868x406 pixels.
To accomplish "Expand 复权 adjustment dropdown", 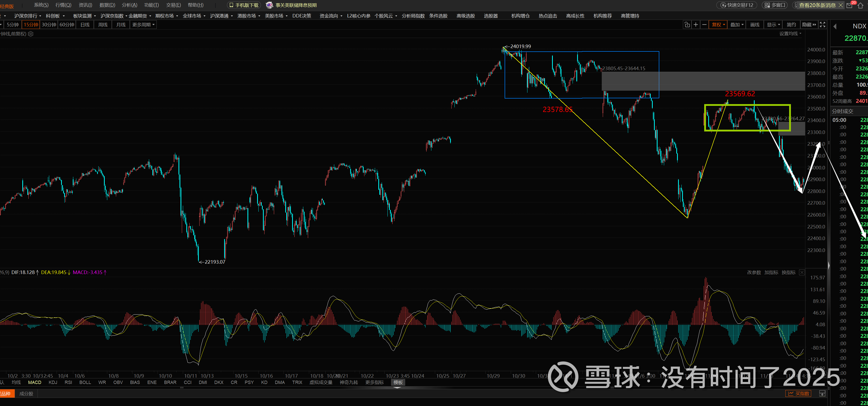I will 718,25.
